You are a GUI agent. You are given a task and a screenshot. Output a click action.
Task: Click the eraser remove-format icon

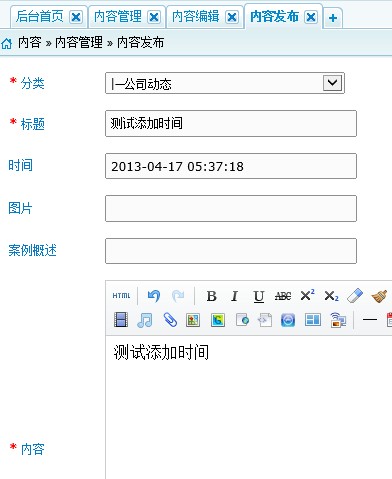pos(355,296)
